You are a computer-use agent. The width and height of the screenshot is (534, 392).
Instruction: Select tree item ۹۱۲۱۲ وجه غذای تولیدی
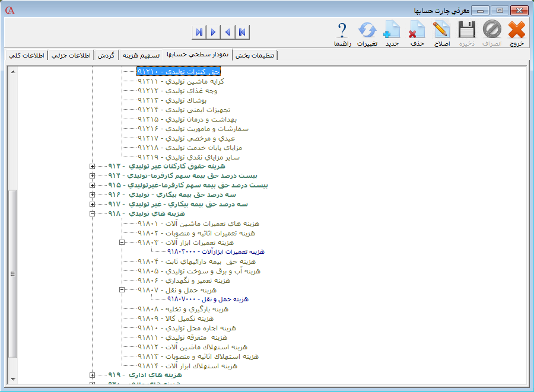177,91
